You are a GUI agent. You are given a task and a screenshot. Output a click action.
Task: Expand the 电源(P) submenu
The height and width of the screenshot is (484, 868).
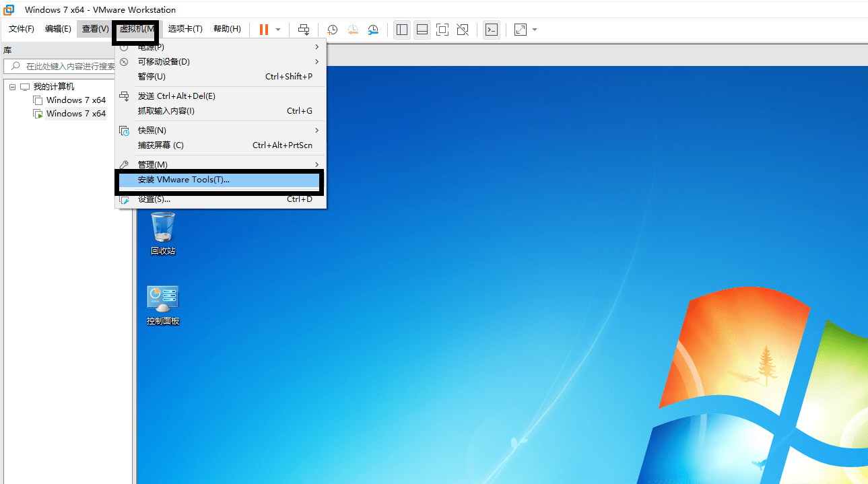(x=221, y=47)
